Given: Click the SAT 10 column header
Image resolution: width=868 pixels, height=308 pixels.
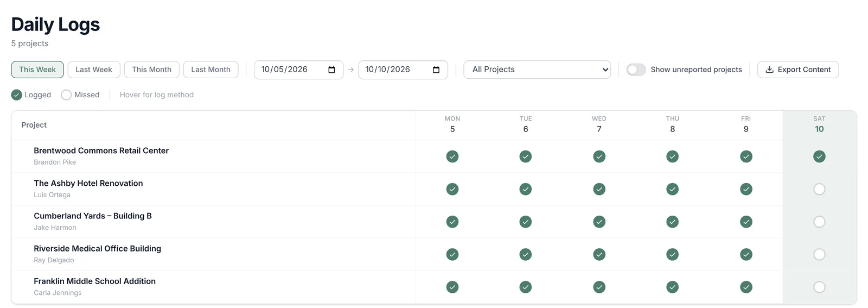Looking at the screenshot, I should 819,124.
